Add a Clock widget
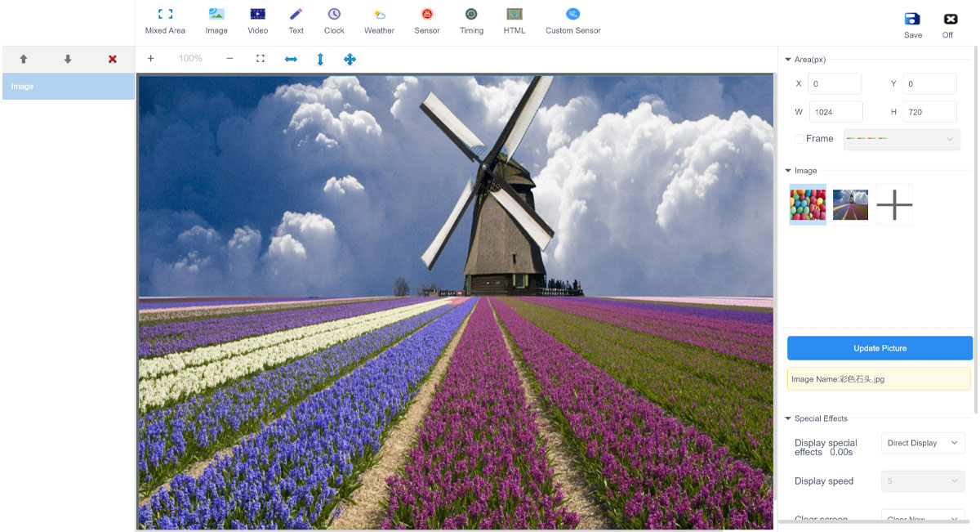 click(x=334, y=21)
